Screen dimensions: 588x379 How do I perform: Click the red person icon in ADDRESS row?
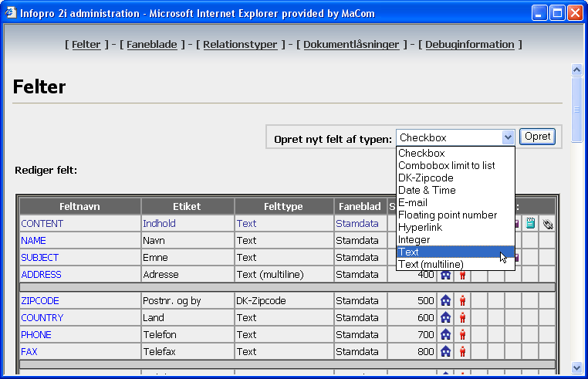[x=462, y=275]
